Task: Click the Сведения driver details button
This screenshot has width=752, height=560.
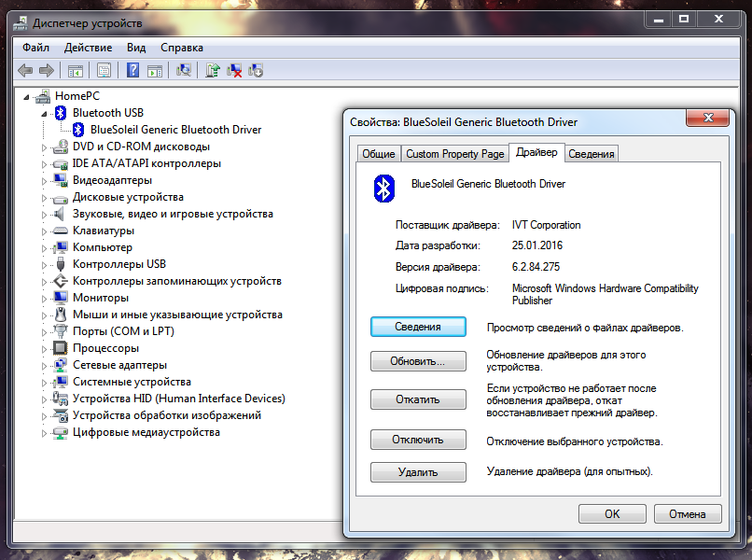Action: [418, 327]
